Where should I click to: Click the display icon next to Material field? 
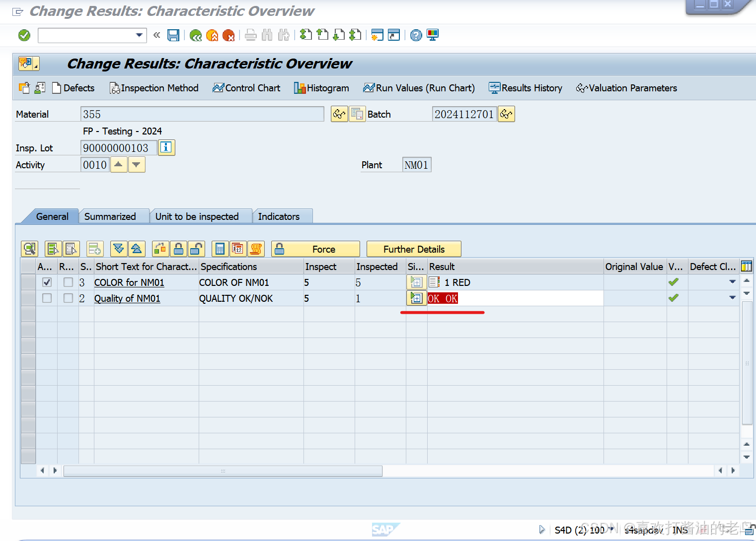pos(339,114)
